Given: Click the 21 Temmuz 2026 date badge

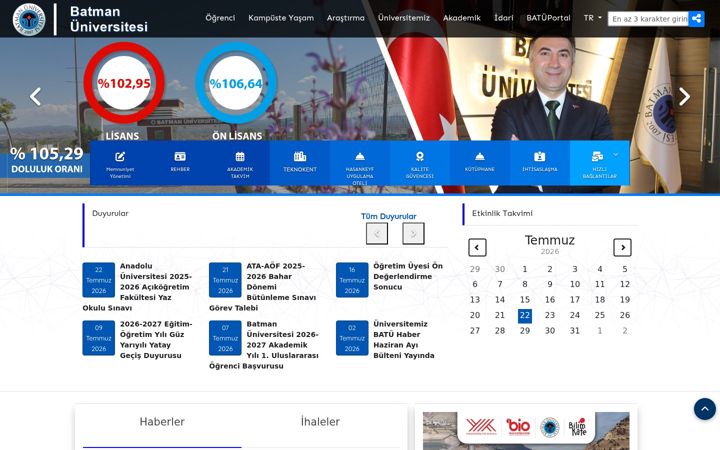Looking at the screenshot, I should click(225, 280).
